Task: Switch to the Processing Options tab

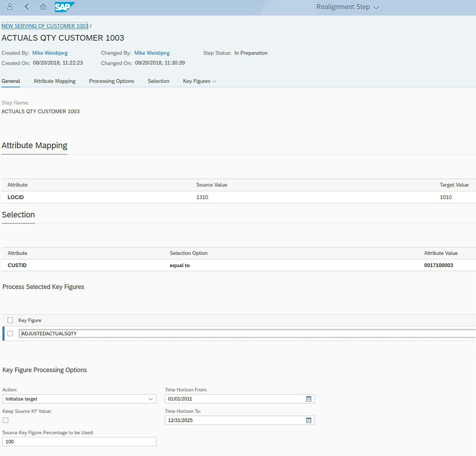Action: [111, 81]
